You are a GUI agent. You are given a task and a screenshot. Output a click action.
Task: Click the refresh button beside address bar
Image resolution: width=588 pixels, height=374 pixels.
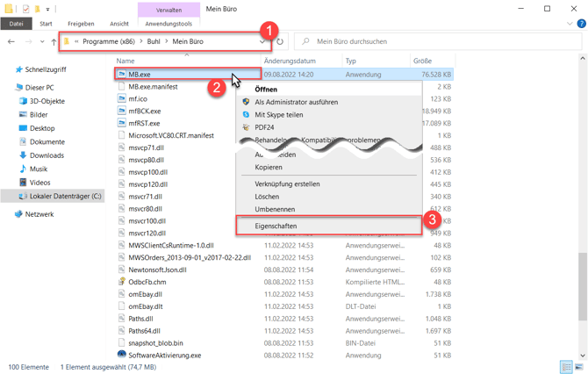tap(280, 41)
